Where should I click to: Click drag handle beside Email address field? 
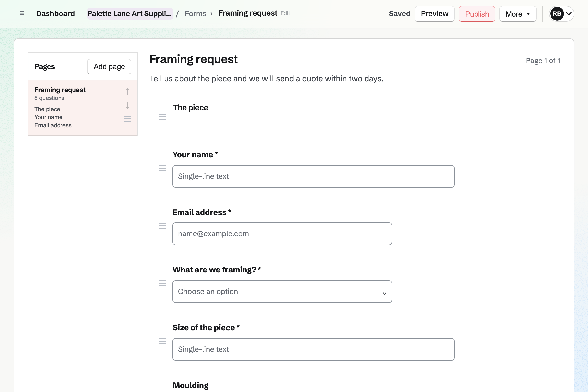coord(162,226)
